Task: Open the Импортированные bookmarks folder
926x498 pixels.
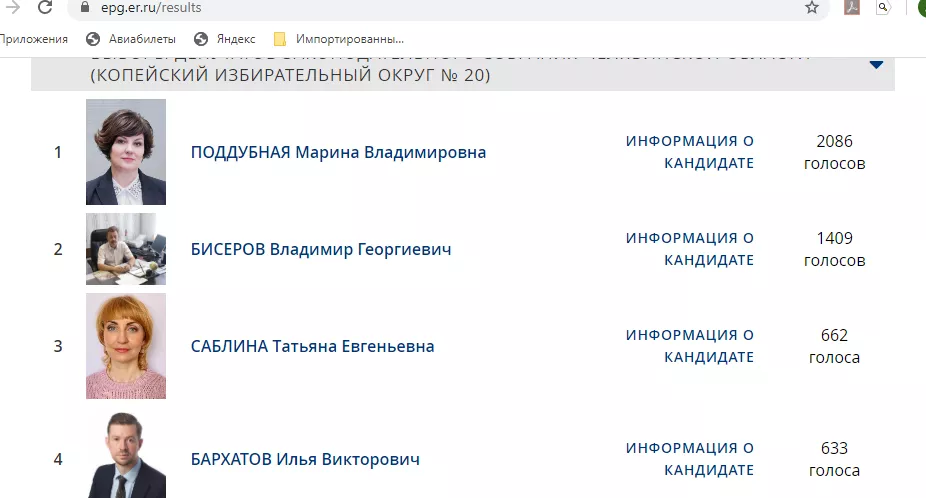Action: click(x=338, y=39)
